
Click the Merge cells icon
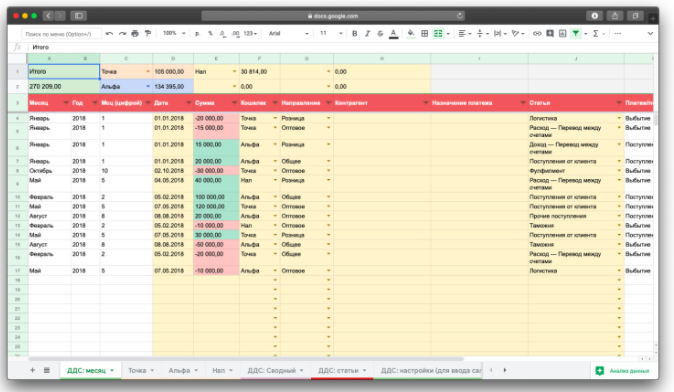(438, 34)
